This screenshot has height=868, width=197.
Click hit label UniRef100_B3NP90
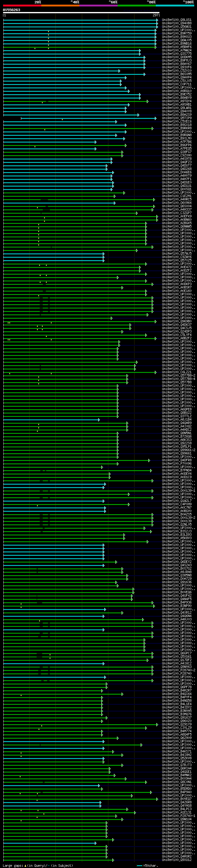[176, 606]
